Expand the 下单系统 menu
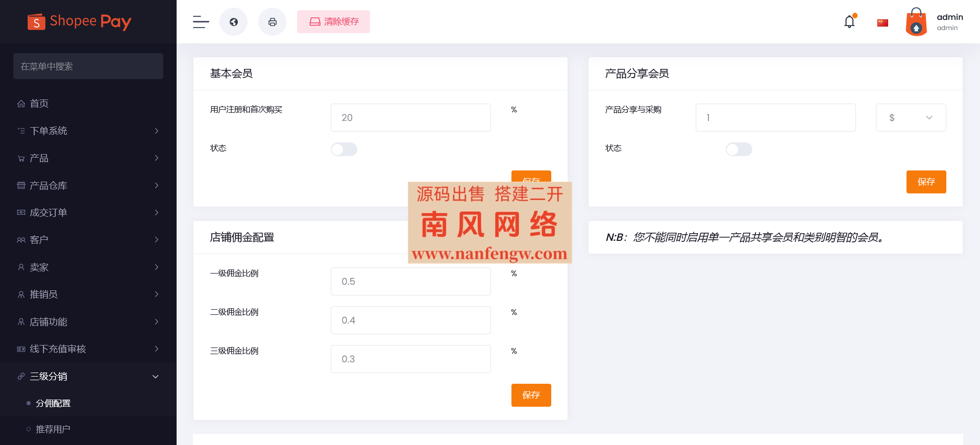This screenshot has height=445, width=980. [x=88, y=131]
